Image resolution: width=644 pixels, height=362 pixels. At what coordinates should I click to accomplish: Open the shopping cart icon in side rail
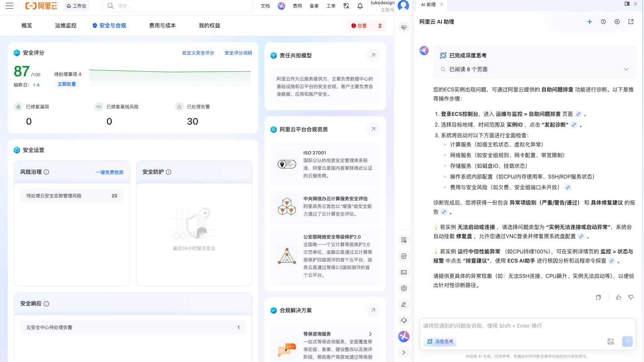coord(404,240)
